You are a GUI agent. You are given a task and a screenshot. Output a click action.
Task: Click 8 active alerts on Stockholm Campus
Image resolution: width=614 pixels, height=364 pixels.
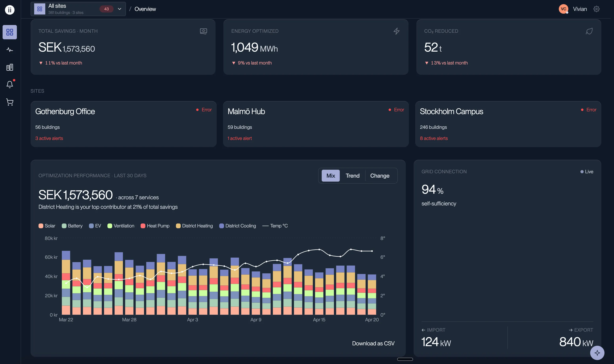[x=434, y=138]
